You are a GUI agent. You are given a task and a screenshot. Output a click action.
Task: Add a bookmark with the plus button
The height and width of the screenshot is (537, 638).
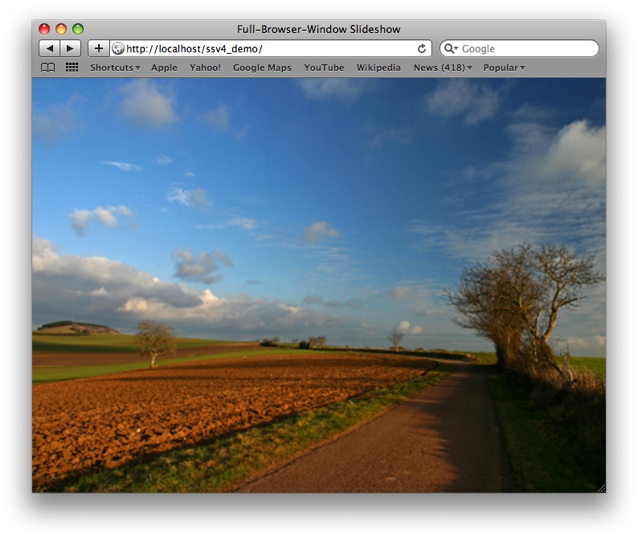pos(98,48)
